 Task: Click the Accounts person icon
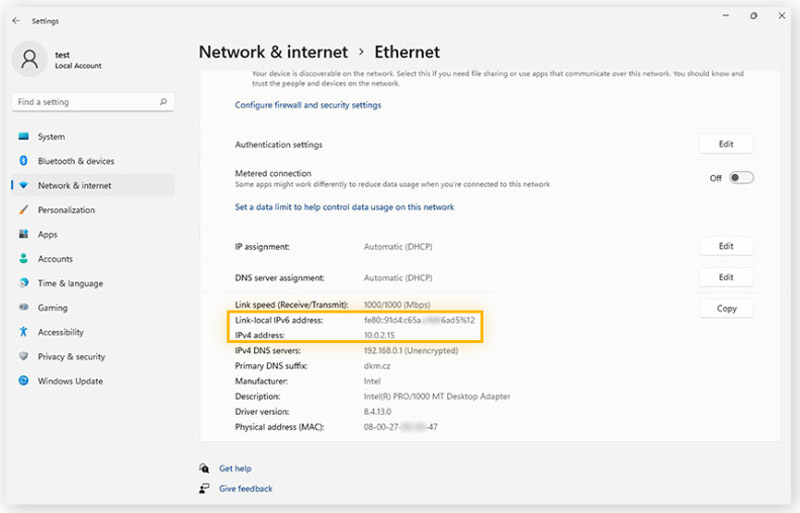pyautogui.click(x=23, y=259)
